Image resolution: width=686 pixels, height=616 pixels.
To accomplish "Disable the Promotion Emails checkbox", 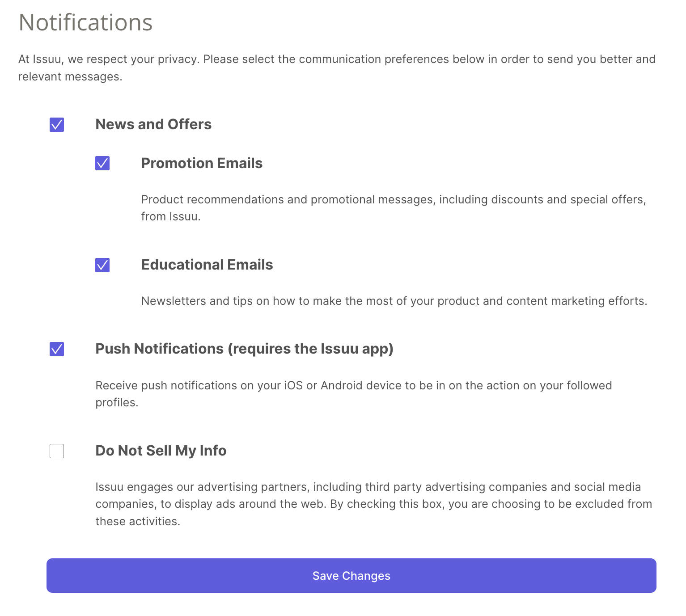I will click(102, 163).
